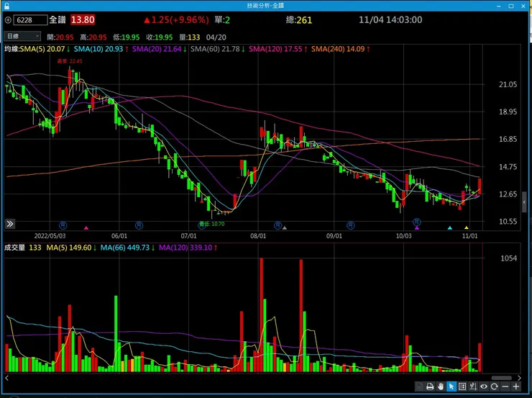Click the monthly marker right of 08/01
This screenshot has height=398, width=532.
[278, 225]
